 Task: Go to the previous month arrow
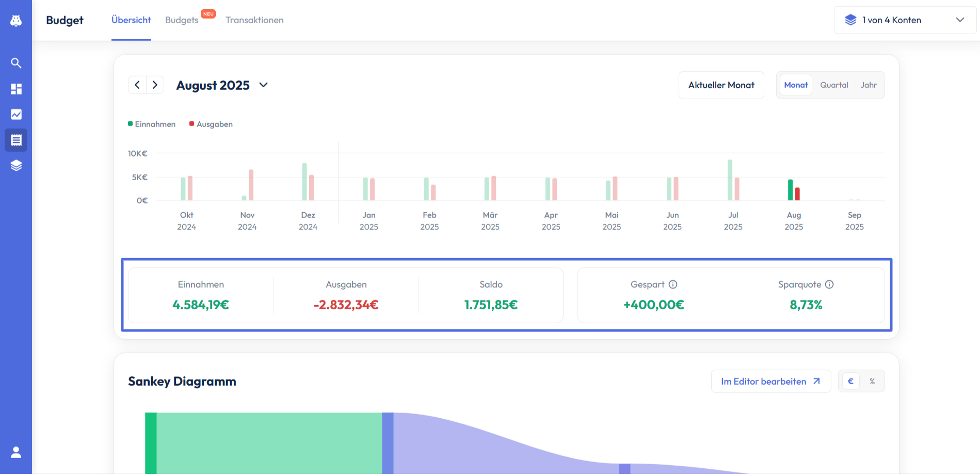click(137, 85)
